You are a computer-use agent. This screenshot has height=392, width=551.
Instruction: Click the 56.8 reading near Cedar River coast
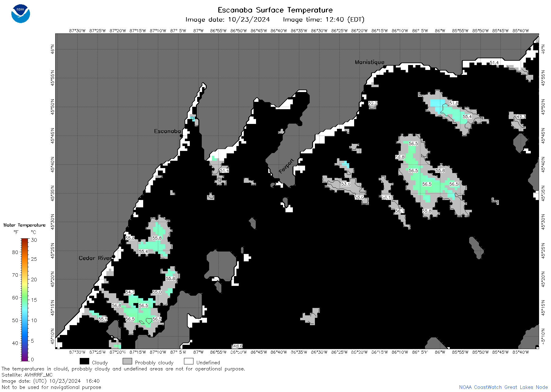tap(117, 306)
